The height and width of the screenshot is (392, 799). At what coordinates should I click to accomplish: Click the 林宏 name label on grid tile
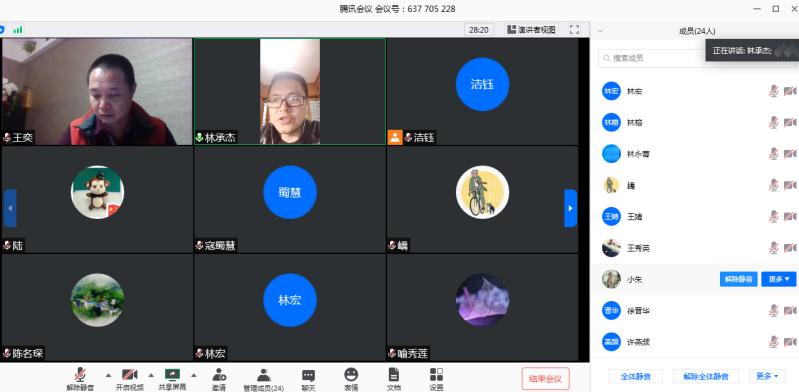click(215, 353)
